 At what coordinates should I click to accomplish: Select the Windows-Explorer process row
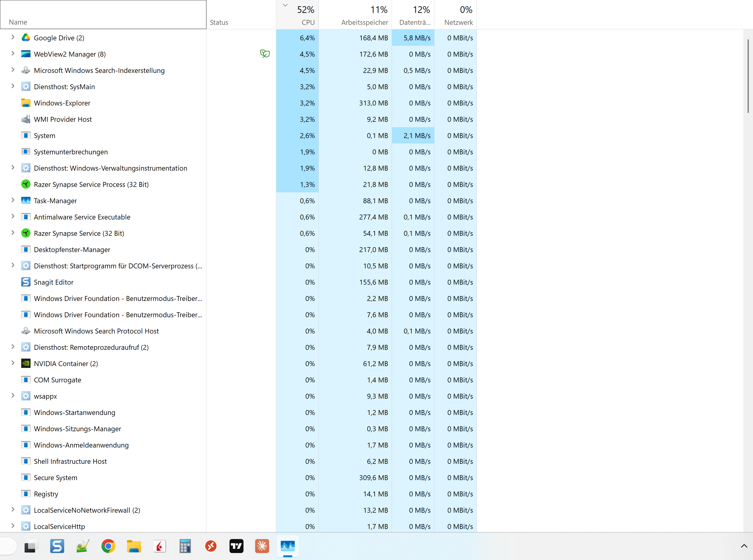click(x=62, y=103)
